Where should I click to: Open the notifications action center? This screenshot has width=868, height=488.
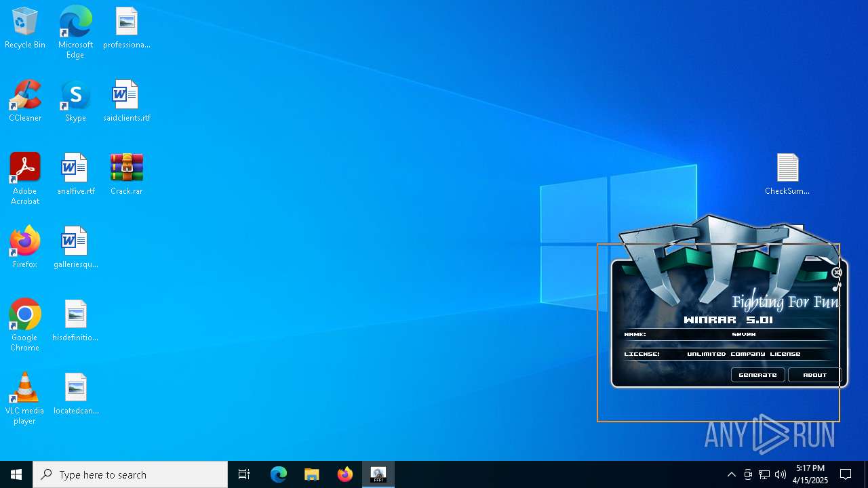point(846,474)
